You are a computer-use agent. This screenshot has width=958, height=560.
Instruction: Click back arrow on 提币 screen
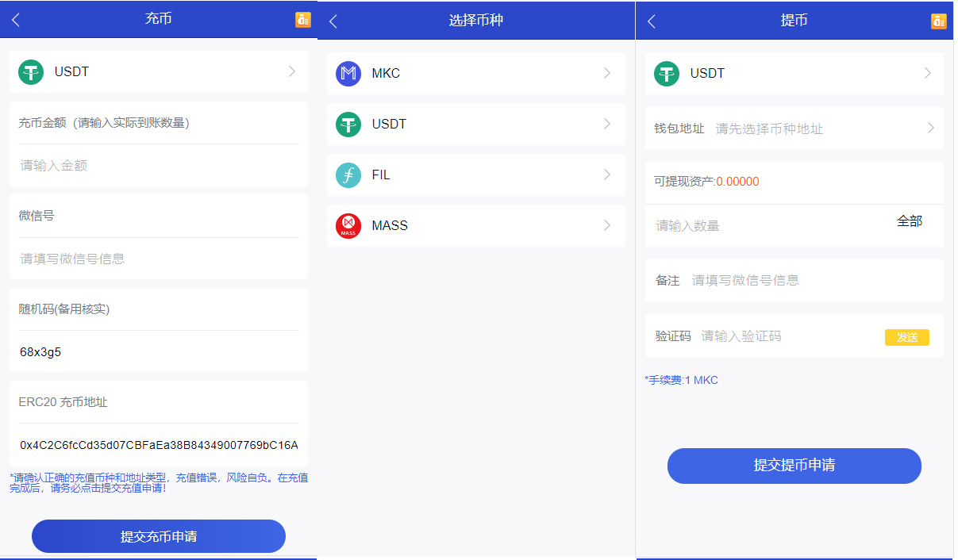[652, 21]
